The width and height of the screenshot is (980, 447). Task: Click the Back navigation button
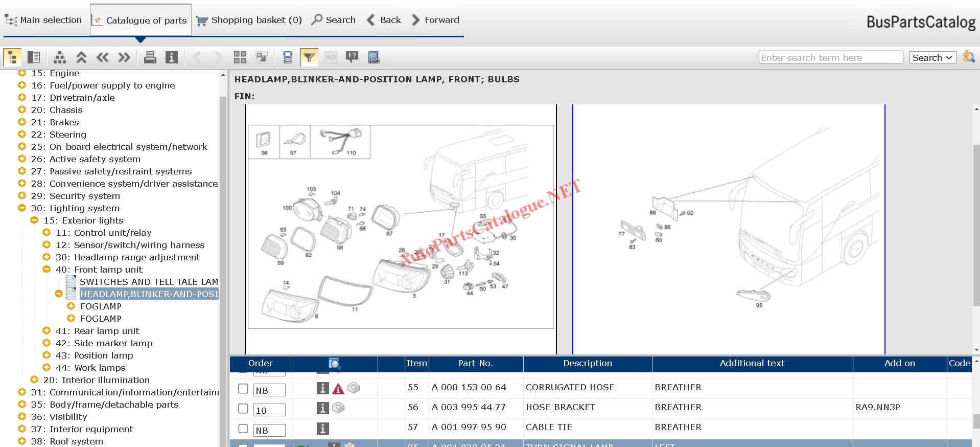pos(384,20)
